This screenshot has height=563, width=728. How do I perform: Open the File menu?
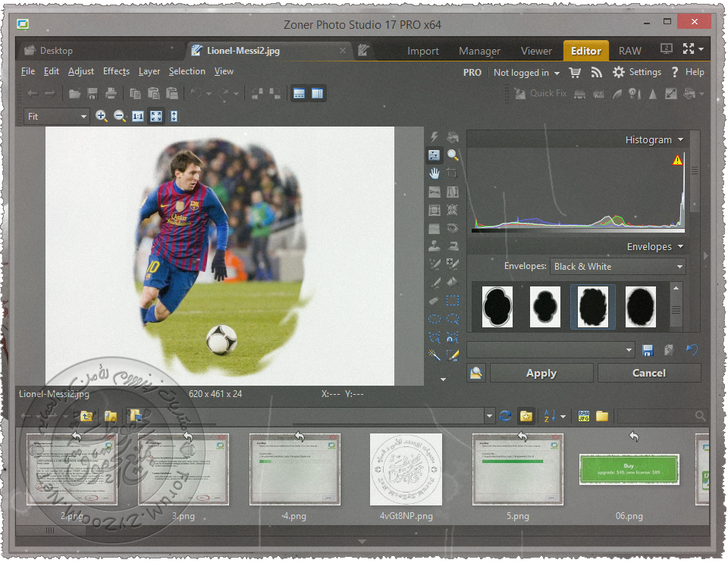pos(28,71)
